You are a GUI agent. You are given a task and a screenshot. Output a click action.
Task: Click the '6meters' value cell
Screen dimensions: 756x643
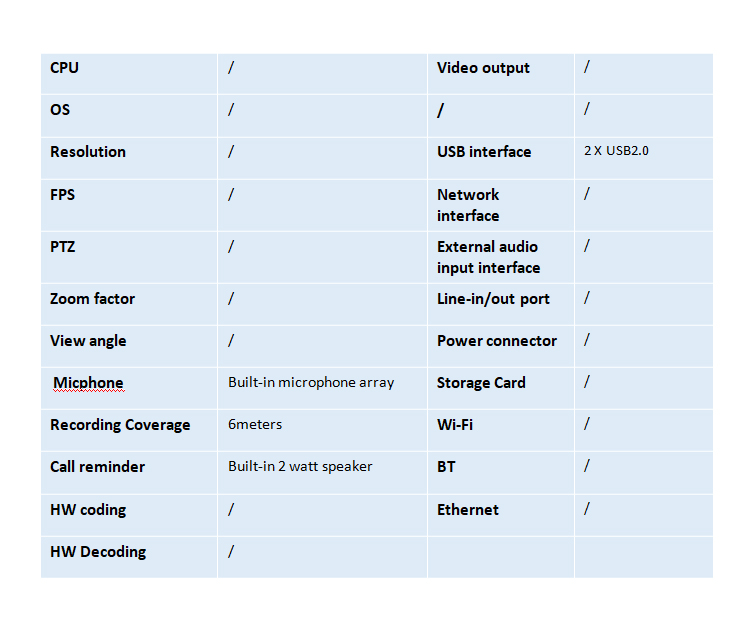[255, 424]
